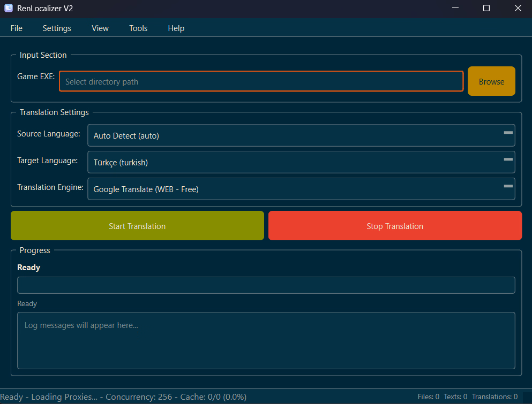Open the File menu
The width and height of the screenshot is (532, 404).
17,28
